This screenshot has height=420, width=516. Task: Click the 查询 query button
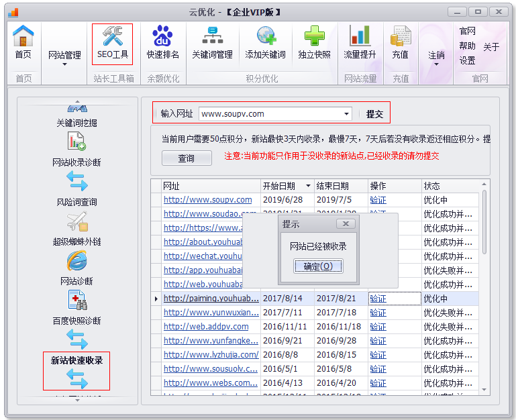point(186,158)
